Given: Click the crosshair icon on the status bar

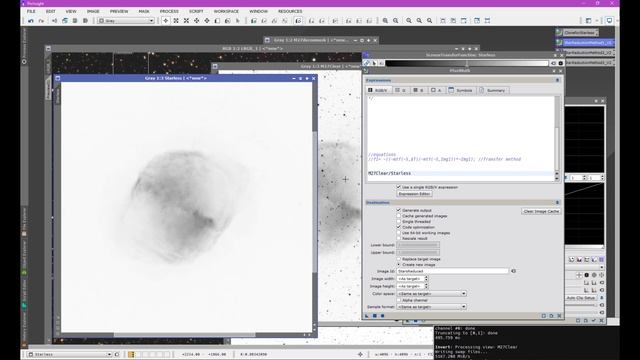Looking at the screenshot, I should pyautogui.click(x=360, y=354).
